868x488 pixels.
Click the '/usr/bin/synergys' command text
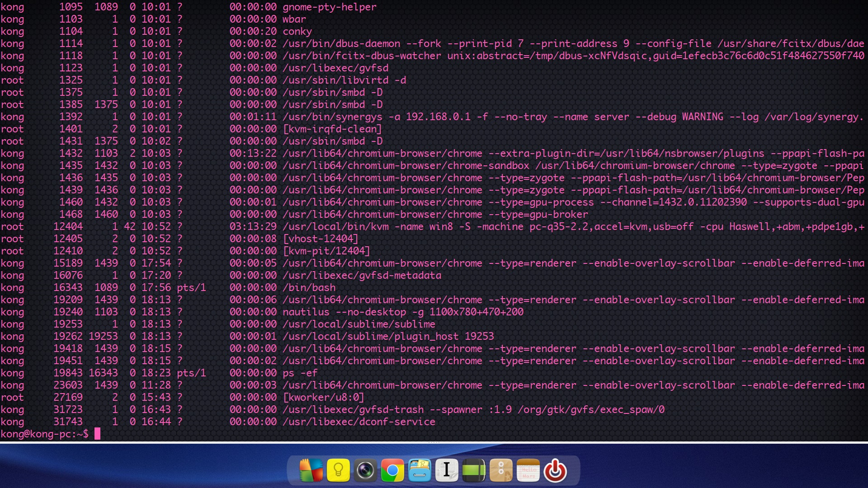(333, 117)
